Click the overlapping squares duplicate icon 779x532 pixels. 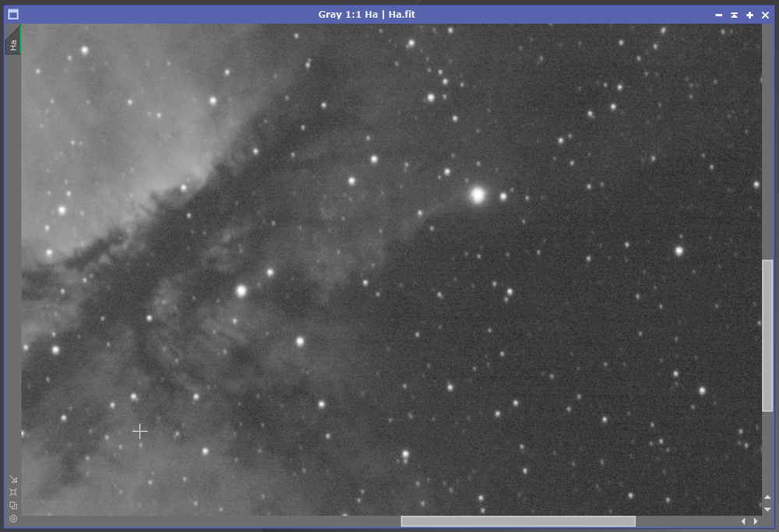coord(13,506)
